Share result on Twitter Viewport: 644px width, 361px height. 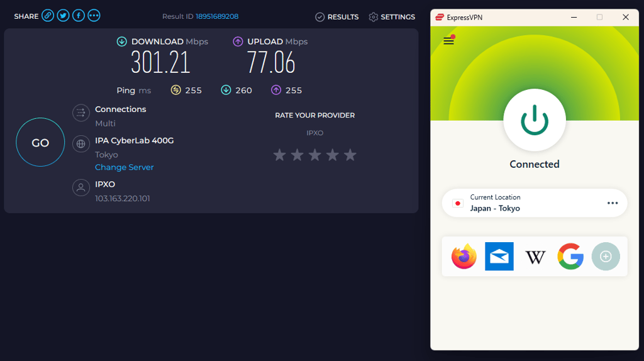coord(63,16)
